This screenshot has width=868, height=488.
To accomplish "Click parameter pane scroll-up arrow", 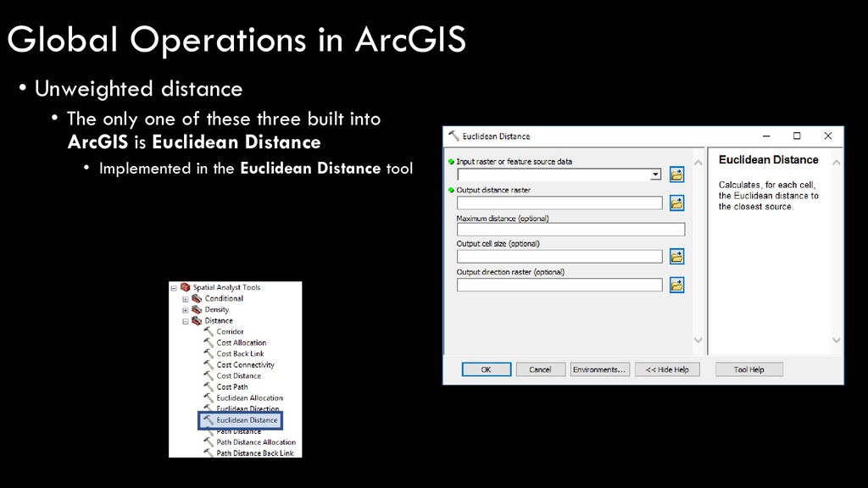I will point(698,163).
